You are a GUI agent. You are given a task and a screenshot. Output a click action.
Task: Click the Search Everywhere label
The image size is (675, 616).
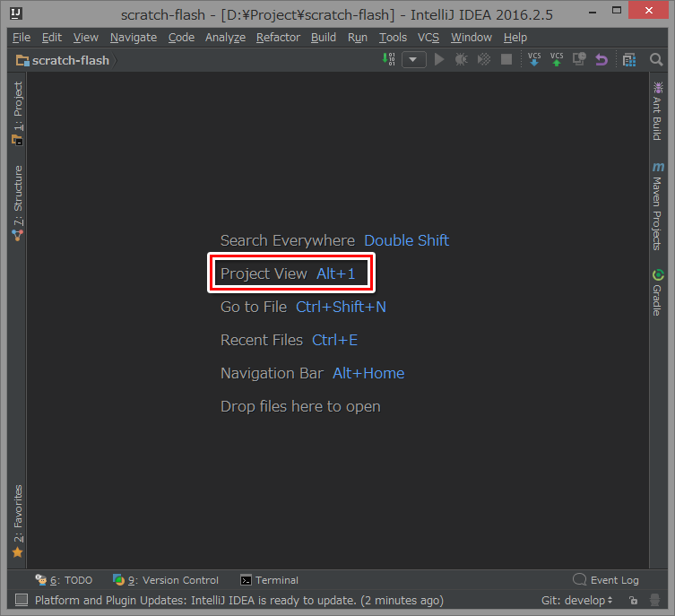288,240
